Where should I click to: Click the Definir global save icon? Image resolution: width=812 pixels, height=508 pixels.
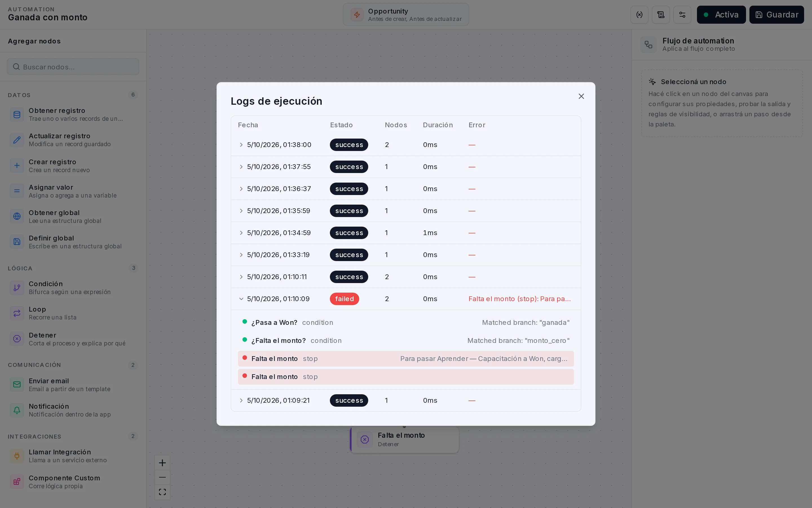click(x=17, y=242)
